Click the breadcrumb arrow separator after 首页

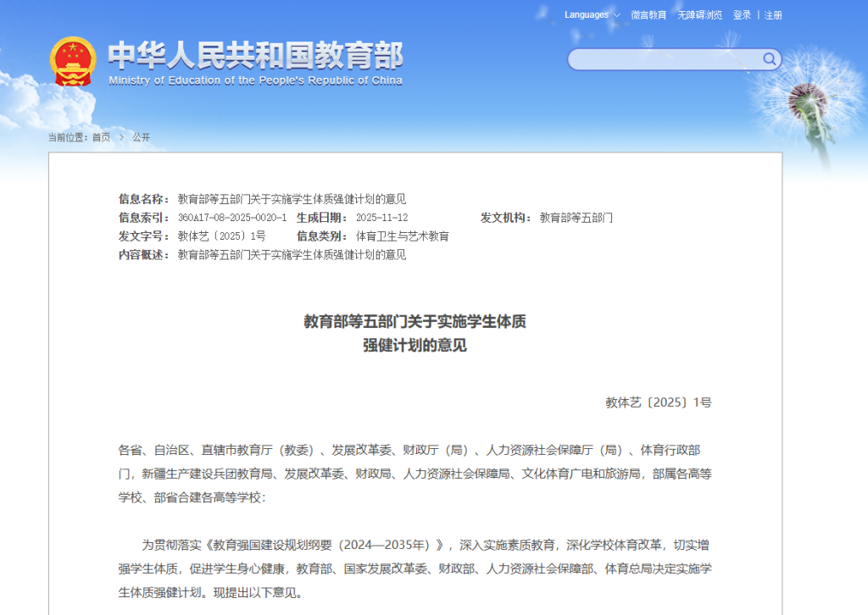[x=121, y=137]
